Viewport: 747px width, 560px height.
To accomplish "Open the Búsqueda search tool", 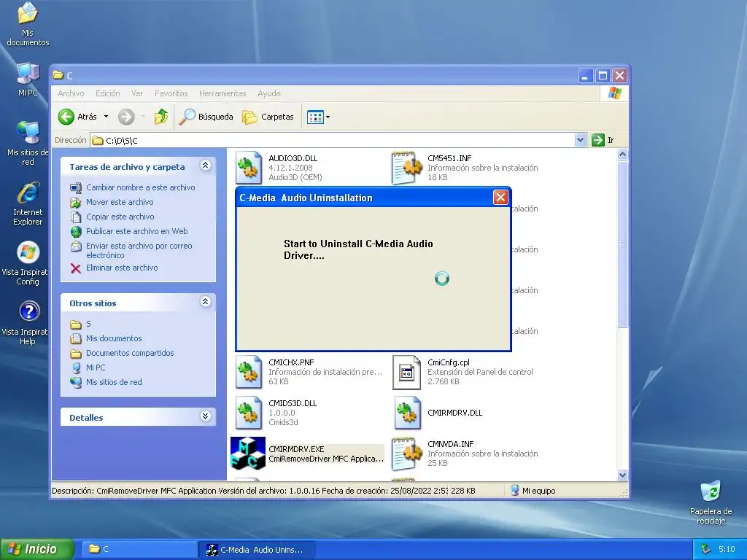I will tap(206, 117).
